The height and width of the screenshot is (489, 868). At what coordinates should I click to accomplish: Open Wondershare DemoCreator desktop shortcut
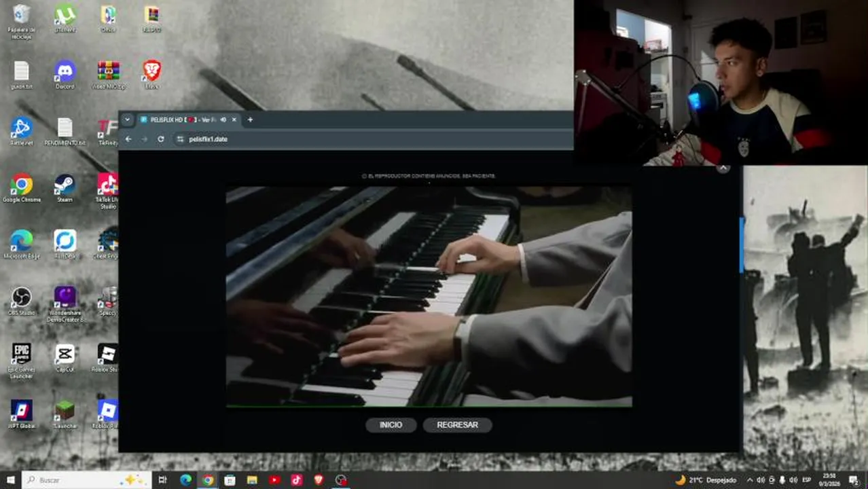(65, 304)
